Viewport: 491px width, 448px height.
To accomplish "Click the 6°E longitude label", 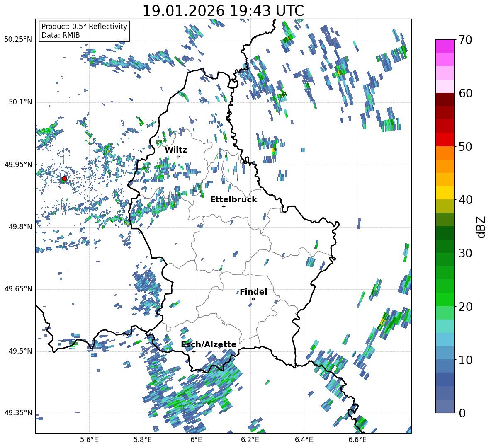I will tap(196, 440).
